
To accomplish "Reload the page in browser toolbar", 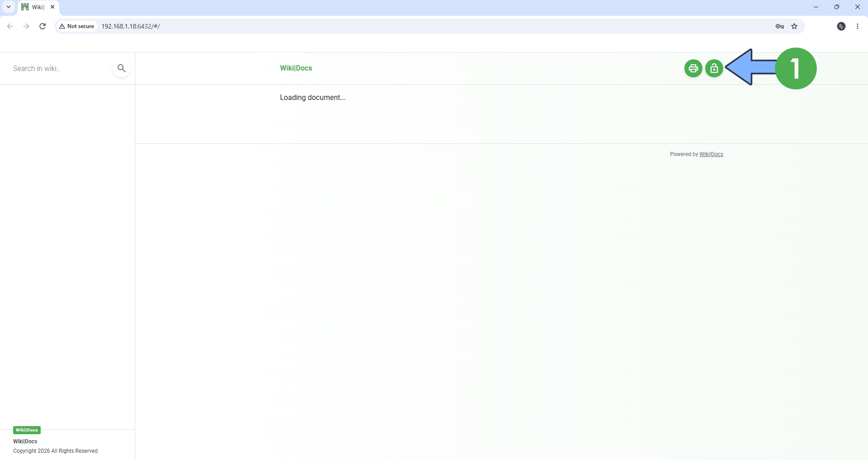I will coord(43,26).
